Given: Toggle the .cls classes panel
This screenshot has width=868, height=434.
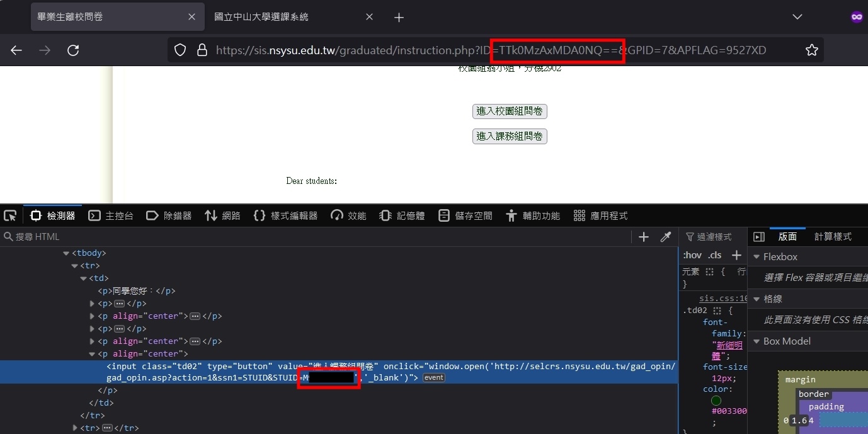Looking at the screenshot, I should [714, 255].
